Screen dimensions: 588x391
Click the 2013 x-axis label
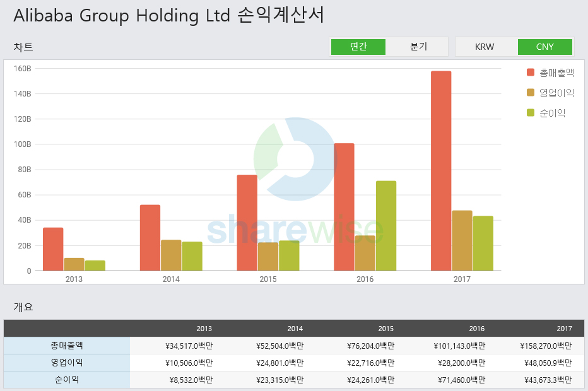(x=74, y=279)
